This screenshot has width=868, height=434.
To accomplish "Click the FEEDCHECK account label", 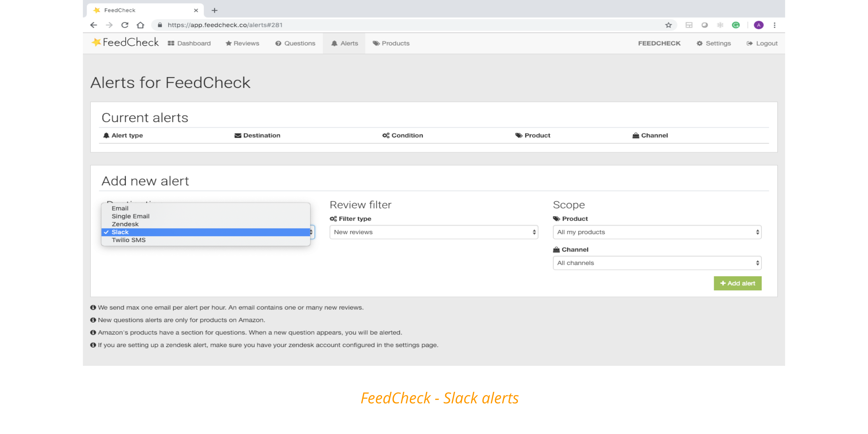I will [x=659, y=43].
